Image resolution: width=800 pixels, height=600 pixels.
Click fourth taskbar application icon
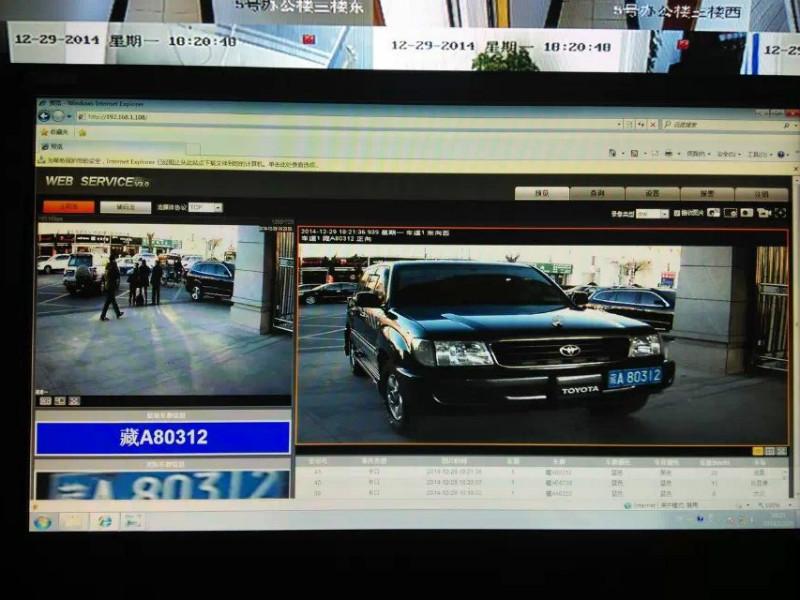(133, 521)
